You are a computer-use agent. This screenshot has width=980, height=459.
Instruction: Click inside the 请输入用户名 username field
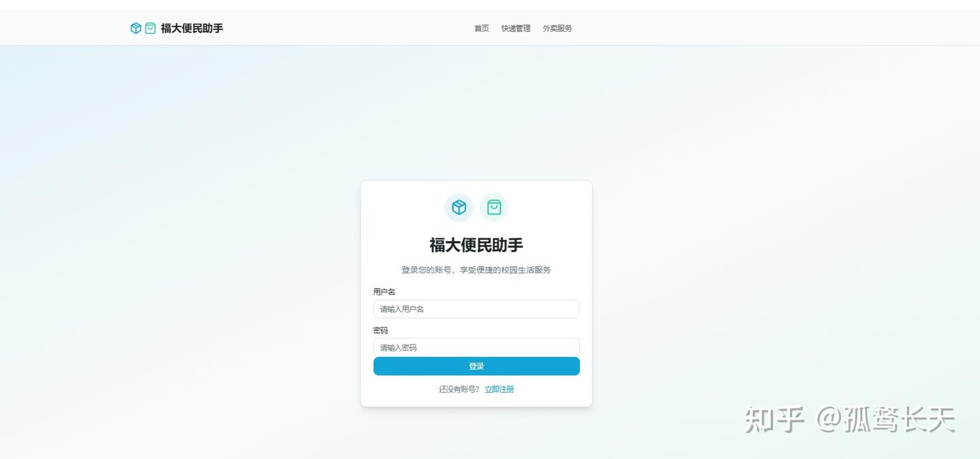click(x=476, y=308)
